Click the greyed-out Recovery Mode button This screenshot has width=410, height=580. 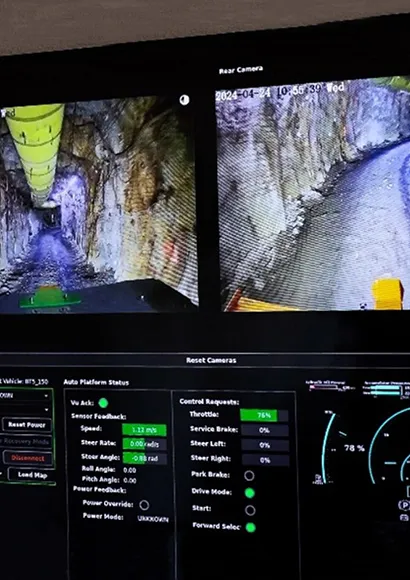pos(25,441)
